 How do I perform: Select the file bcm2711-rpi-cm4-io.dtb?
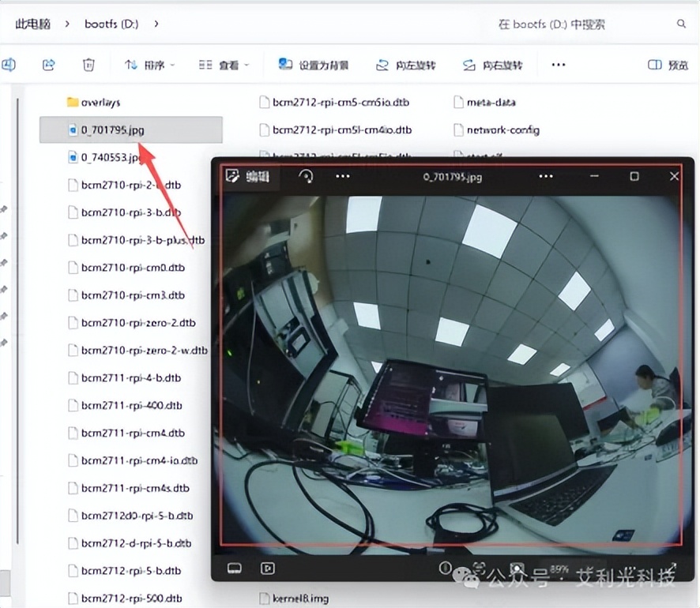tap(139, 460)
